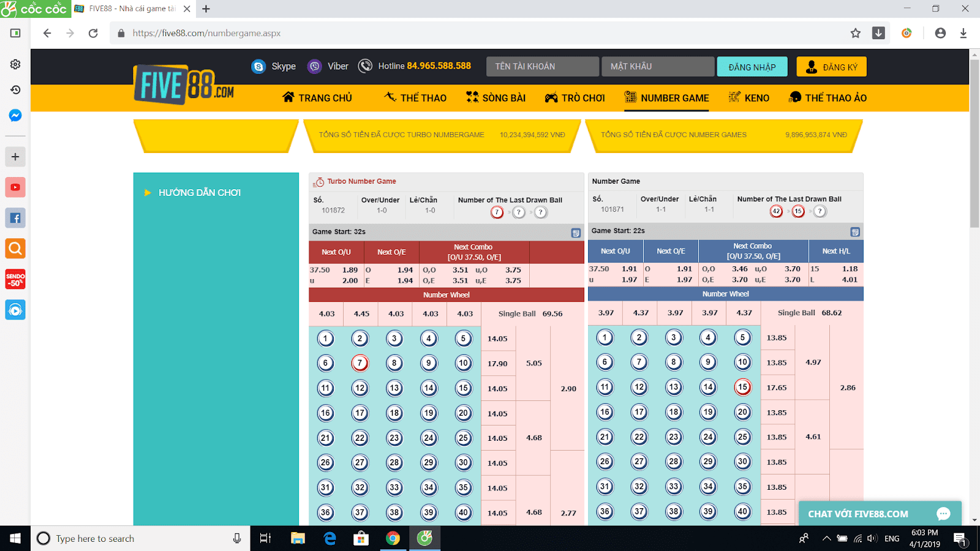Click the ĐĂNG NHẬP button

pyautogui.click(x=752, y=67)
